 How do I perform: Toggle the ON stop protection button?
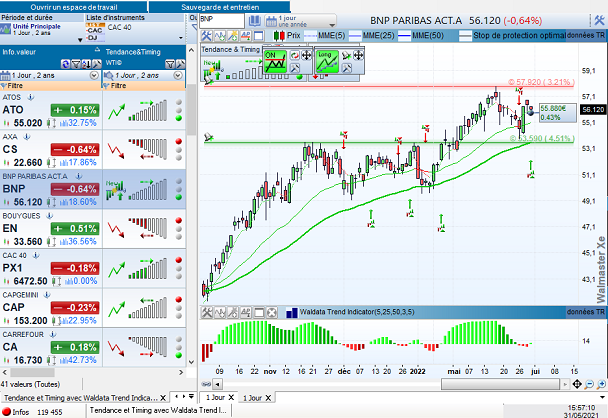pos(275,62)
